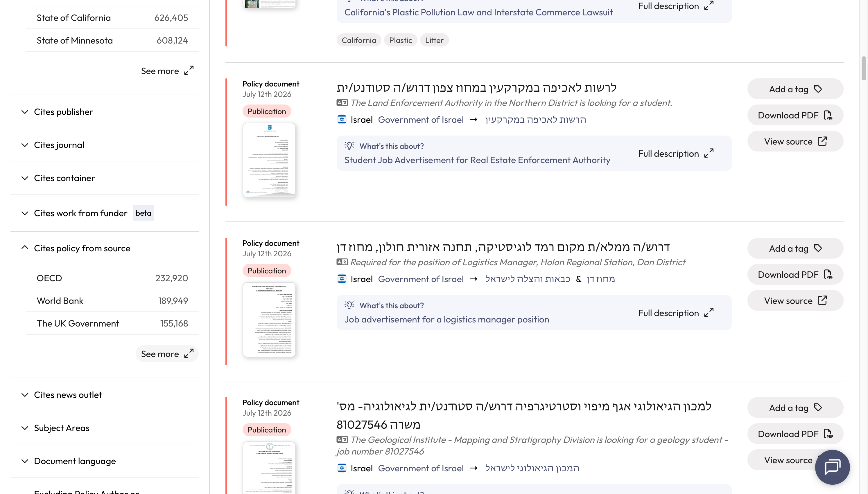The height and width of the screenshot is (494, 868).
Task: Click the expand arrows beside Student Job Advertisement description
Action: pyautogui.click(x=709, y=153)
